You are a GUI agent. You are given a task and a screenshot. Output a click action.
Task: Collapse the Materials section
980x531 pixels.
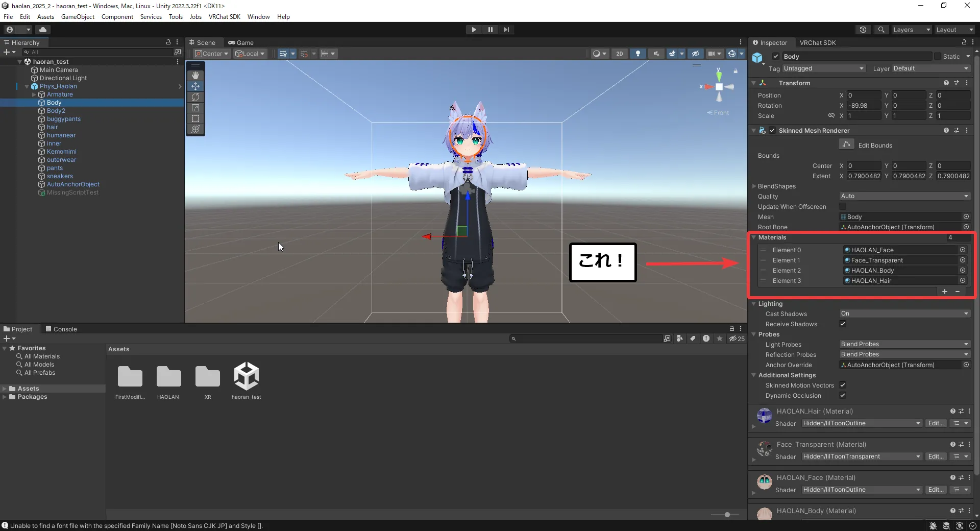pyautogui.click(x=754, y=237)
